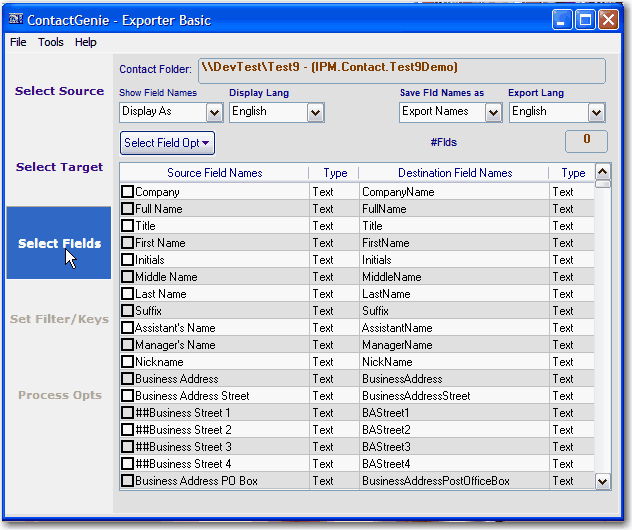The height and width of the screenshot is (530, 632).
Task: Click the first Type column header
Action: coord(335,173)
